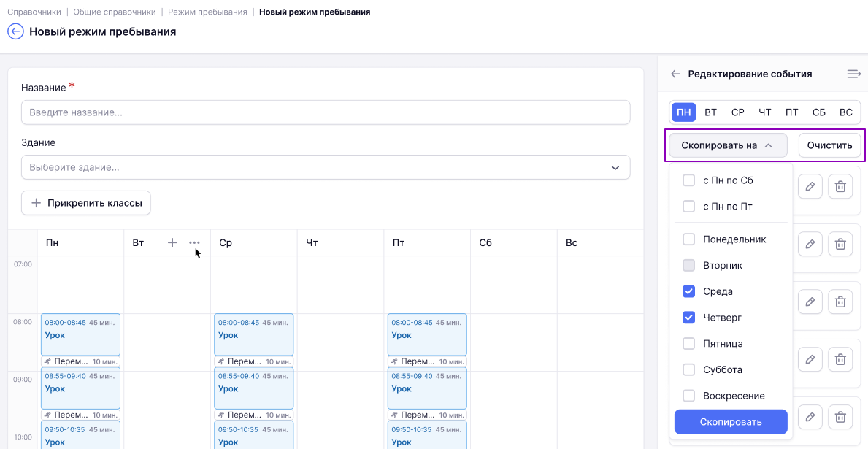Screen dimensions: 868x449
Task: Click the Очистить button
Action: tap(830, 145)
